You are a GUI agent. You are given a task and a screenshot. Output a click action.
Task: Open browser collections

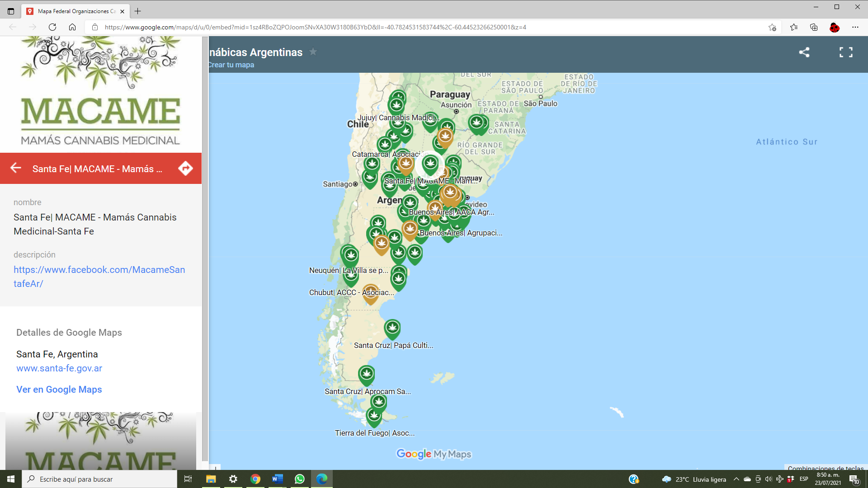coord(814,27)
